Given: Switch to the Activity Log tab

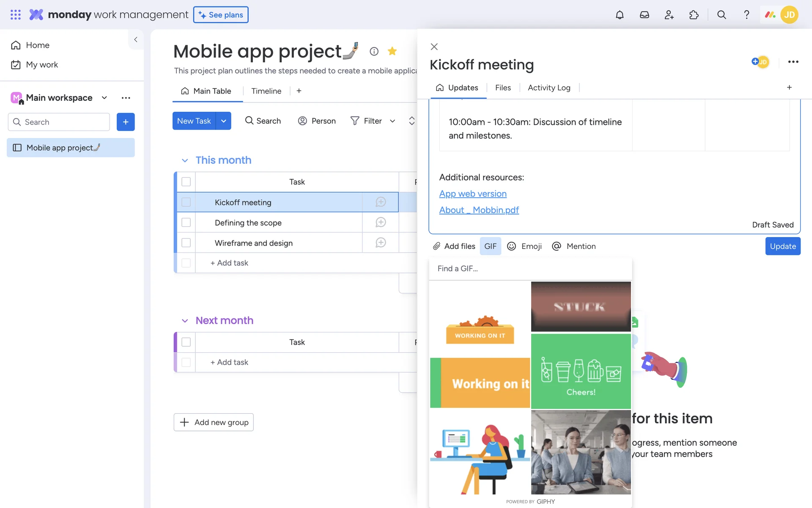Looking at the screenshot, I should pyautogui.click(x=549, y=88).
